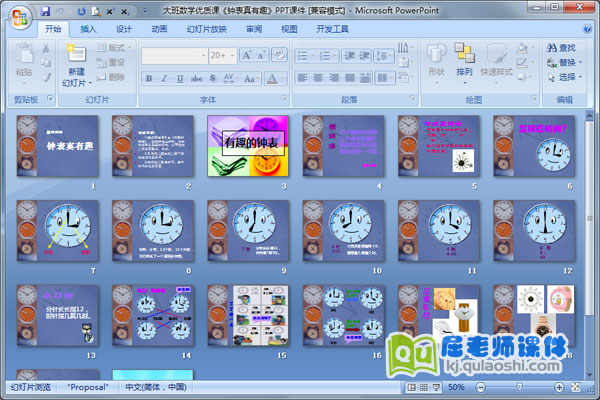
Task: Open the Arrange (排列) tool
Action: (464, 60)
